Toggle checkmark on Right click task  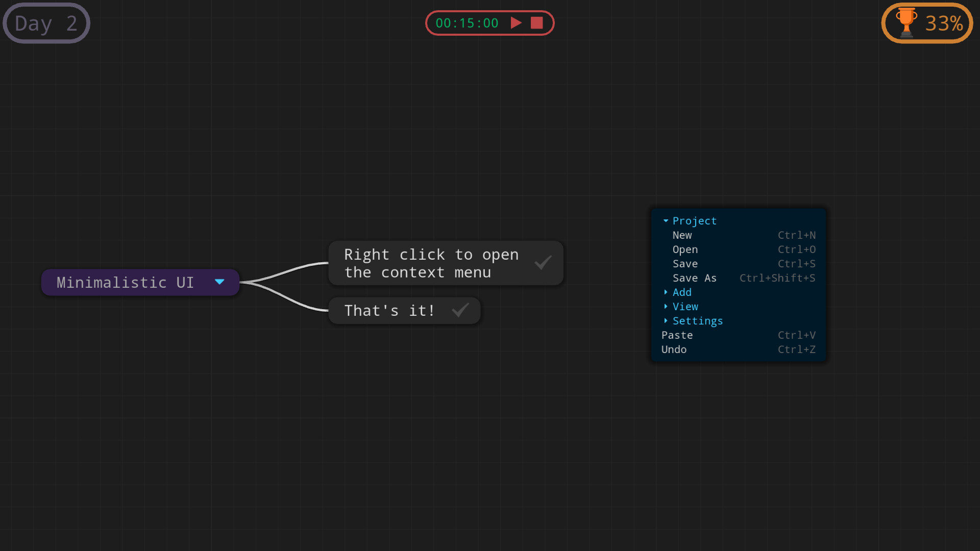tap(543, 263)
